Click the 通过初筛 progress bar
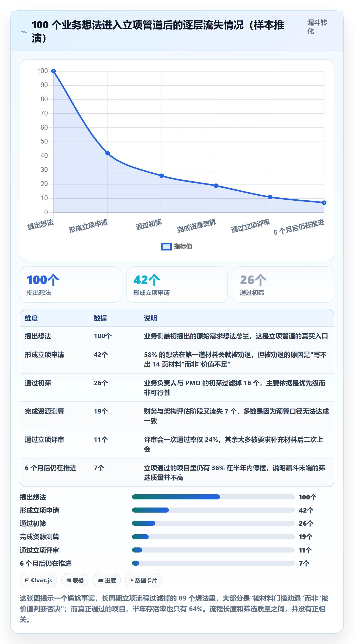 coord(213,523)
